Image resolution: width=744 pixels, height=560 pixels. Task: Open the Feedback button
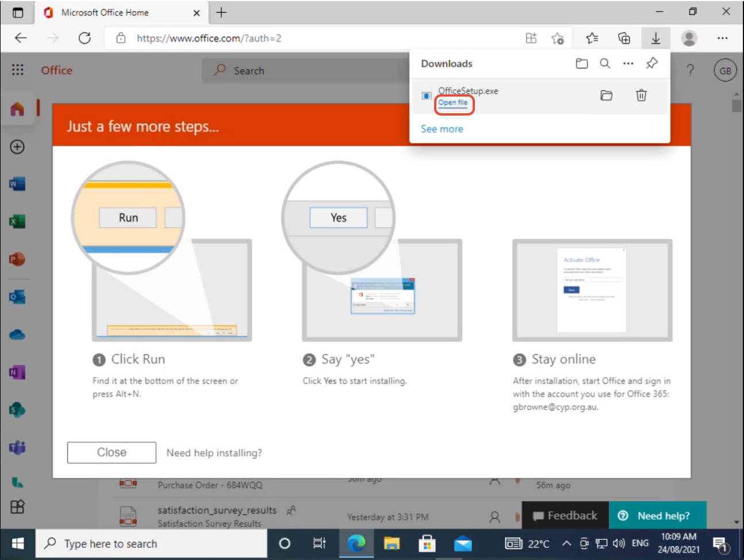pyautogui.click(x=565, y=516)
